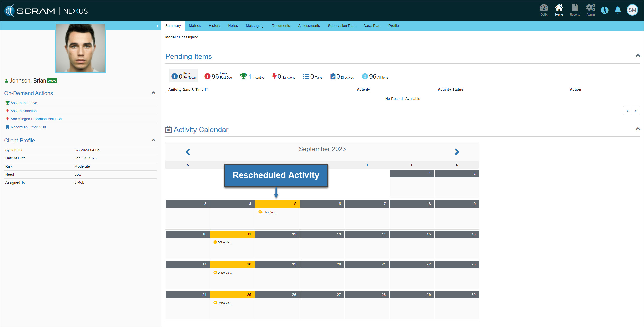Viewport: 644px width, 327px height.
Task: Switch to the Supervision Plan tab
Action: point(341,26)
